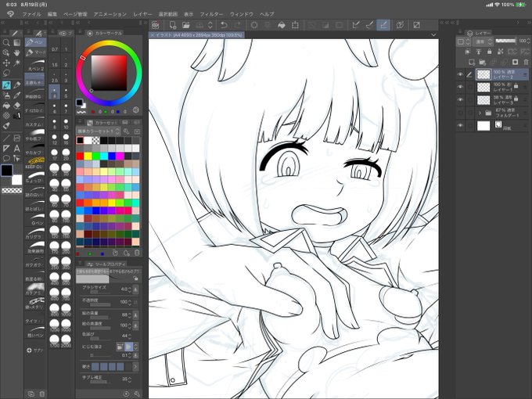532x399 pixels.
Task: Open file using folder icon in command bar
Action: [185, 25]
